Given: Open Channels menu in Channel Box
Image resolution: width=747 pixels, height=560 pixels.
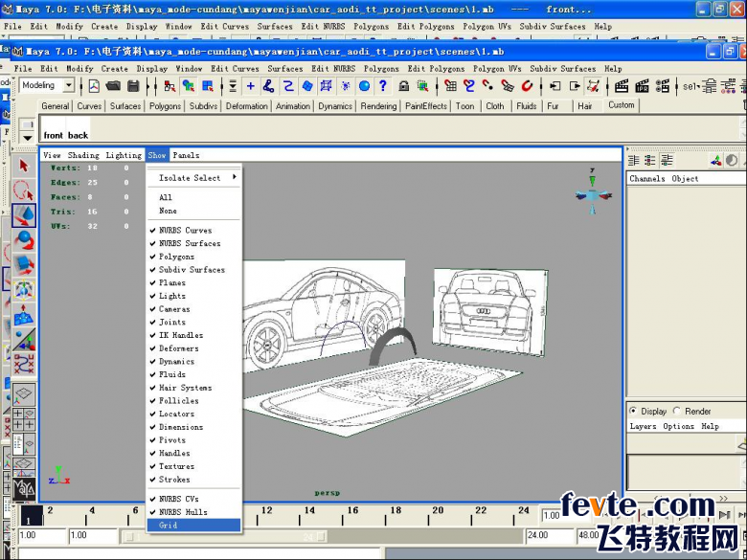Looking at the screenshot, I should (647, 179).
